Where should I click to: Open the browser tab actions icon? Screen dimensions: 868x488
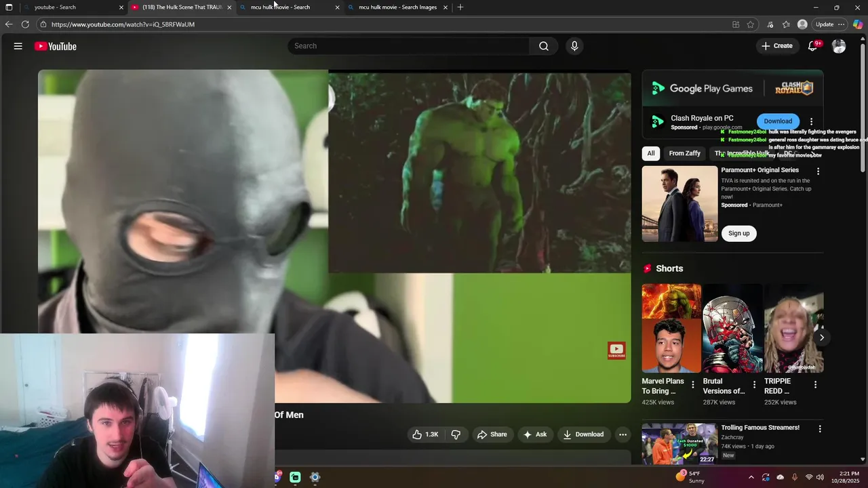pyautogui.click(x=9, y=7)
